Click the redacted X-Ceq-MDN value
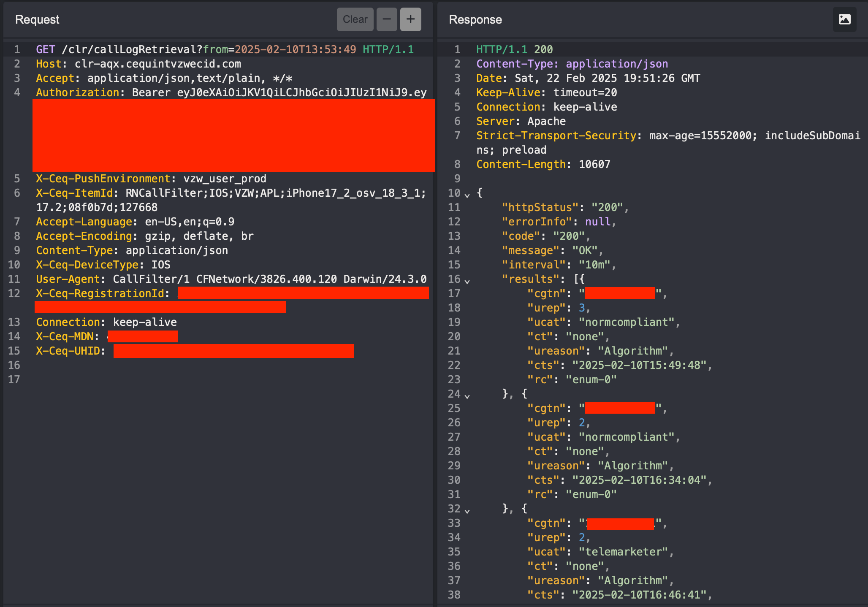 [143, 336]
